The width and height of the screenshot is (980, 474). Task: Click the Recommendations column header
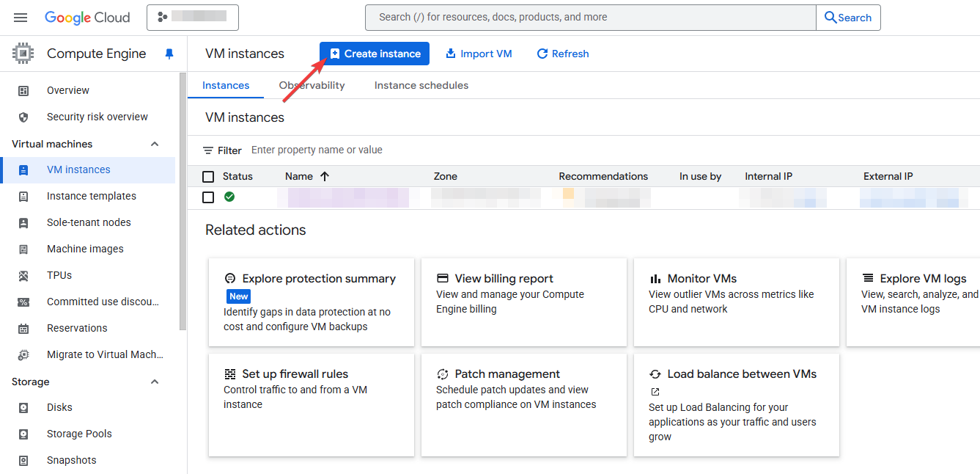tap(603, 177)
